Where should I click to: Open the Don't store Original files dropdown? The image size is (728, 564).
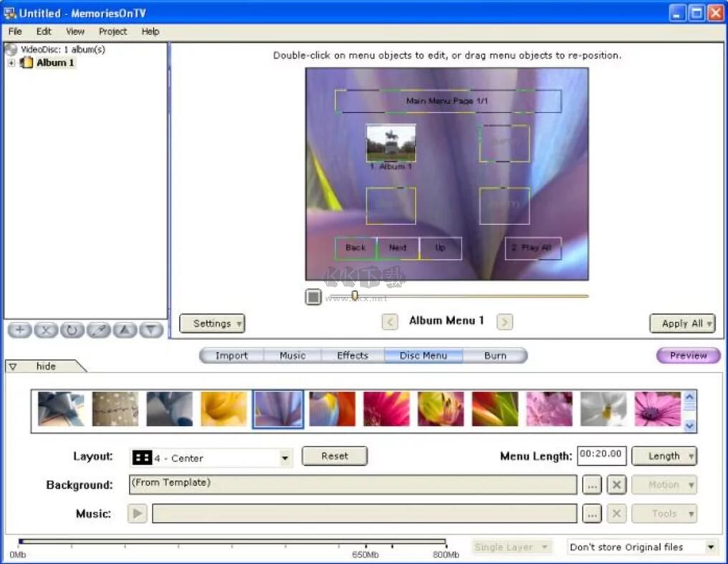pos(710,548)
